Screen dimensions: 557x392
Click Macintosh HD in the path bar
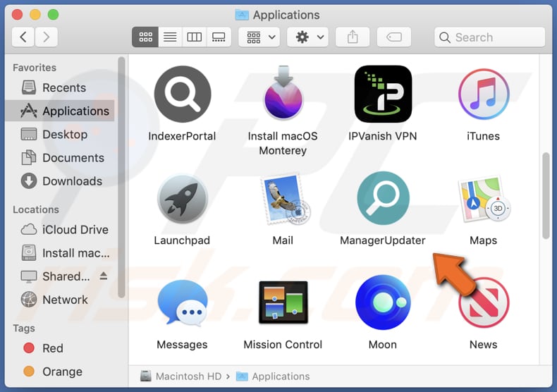180,376
